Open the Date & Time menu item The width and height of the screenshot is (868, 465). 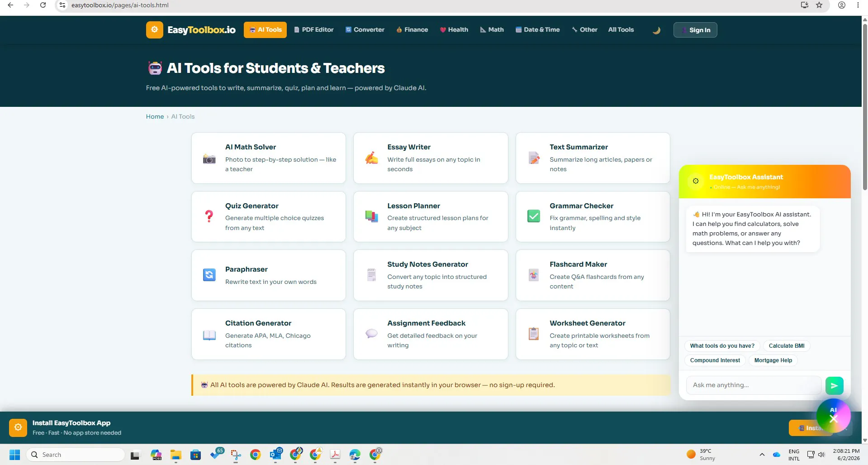(538, 30)
